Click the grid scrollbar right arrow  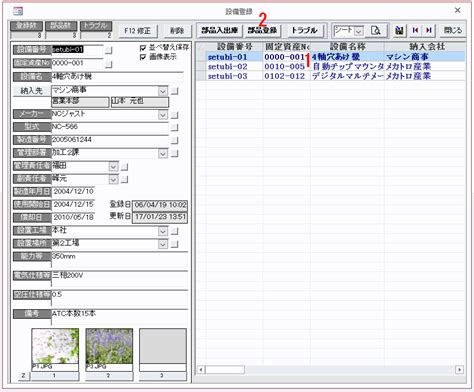[460, 369]
